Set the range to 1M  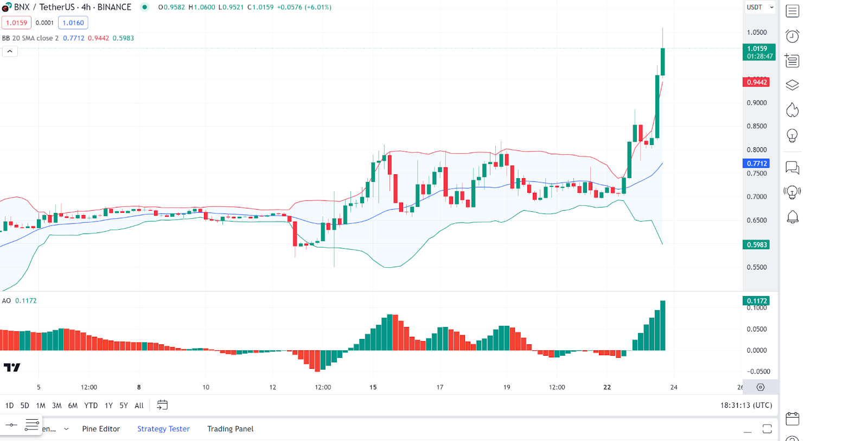[x=41, y=406]
